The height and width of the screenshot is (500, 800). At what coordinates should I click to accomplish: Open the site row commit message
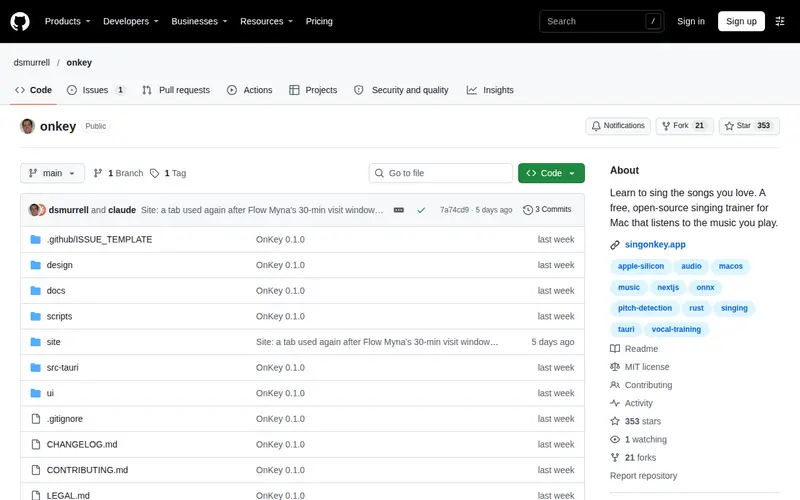(x=377, y=342)
